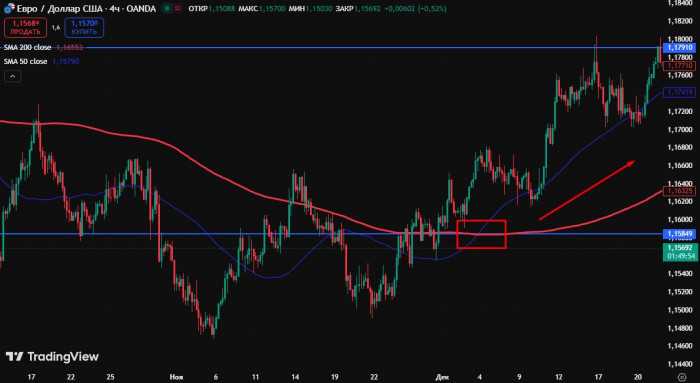
Task: Click the blue КУПИТЬ buy button
Action: [84, 28]
